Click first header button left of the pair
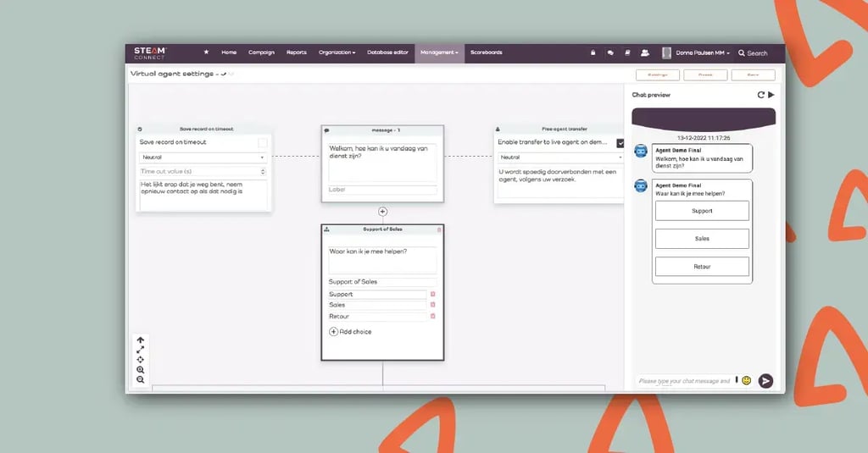The width and height of the screenshot is (868, 453). [x=657, y=75]
